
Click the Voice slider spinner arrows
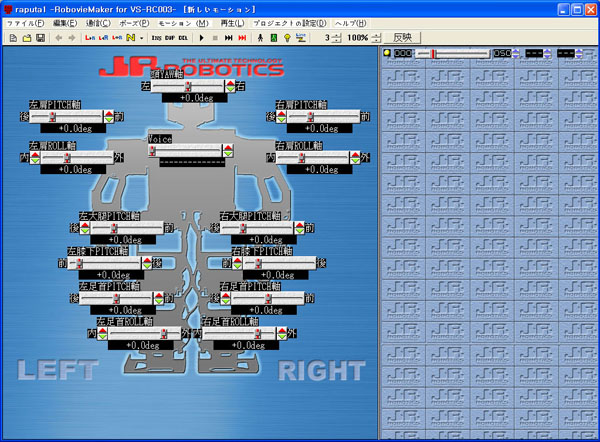pos(228,150)
